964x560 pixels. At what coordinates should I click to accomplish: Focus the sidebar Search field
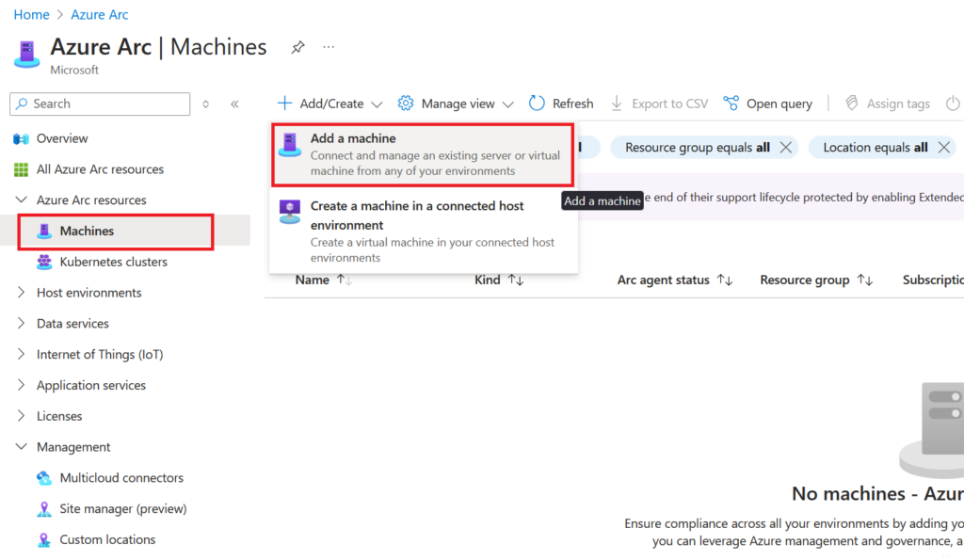tap(100, 104)
